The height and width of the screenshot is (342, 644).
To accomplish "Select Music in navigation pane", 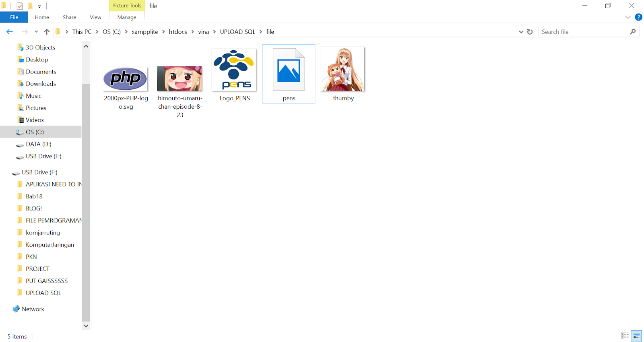I will pos(34,96).
